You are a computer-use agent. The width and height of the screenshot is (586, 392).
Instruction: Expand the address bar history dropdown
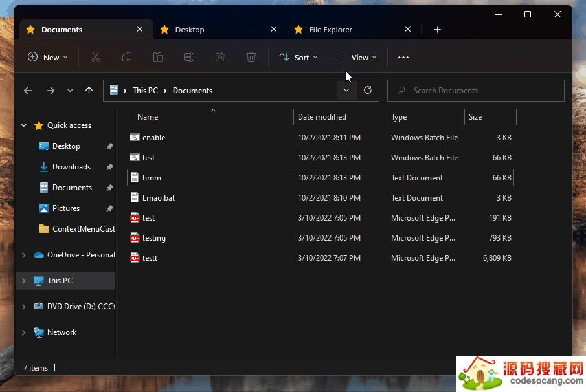pyautogui.click(x=346, y=91)
